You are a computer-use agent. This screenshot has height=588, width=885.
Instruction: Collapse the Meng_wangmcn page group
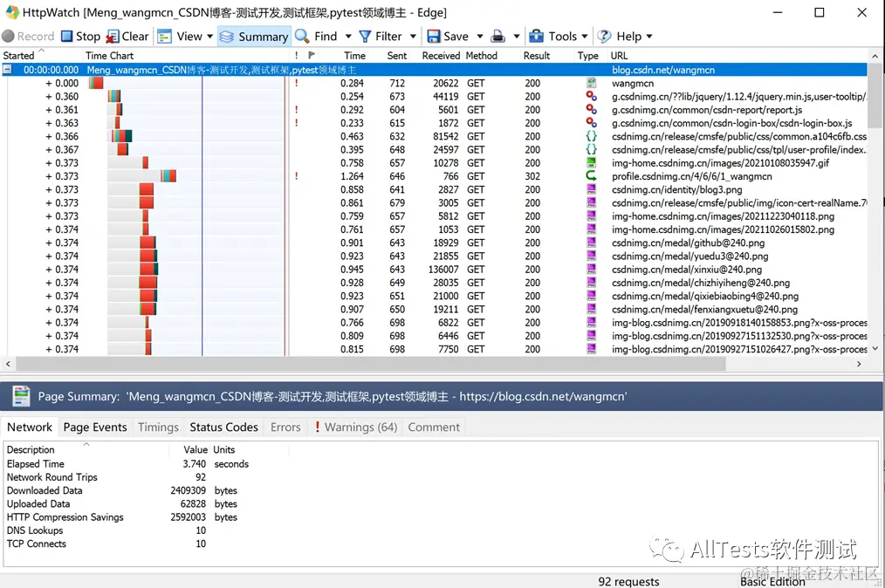pos(7,70)
